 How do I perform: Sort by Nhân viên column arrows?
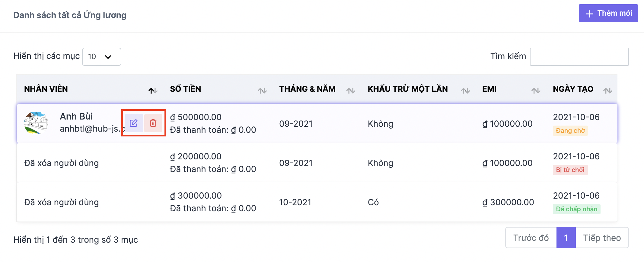coord(153,90)
